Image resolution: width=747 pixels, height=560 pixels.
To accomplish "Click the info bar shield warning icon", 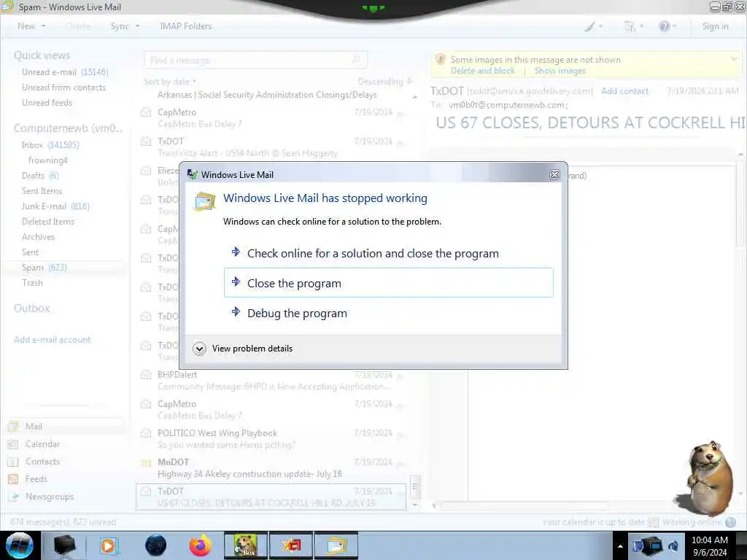I will pyautogui.click(x=441, y=59).
